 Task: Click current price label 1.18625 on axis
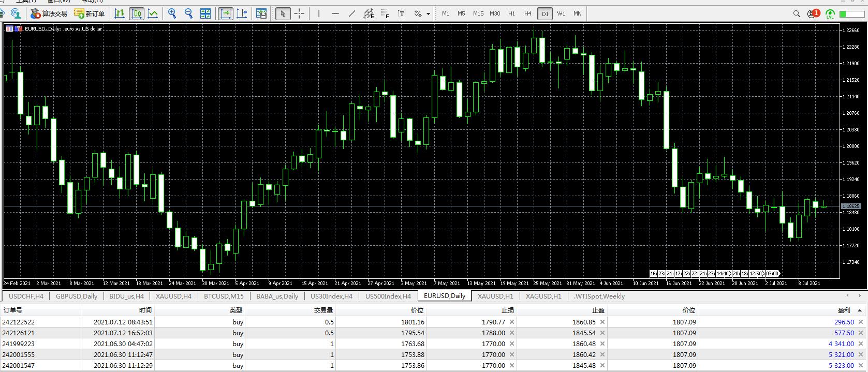tap(851, 206)
